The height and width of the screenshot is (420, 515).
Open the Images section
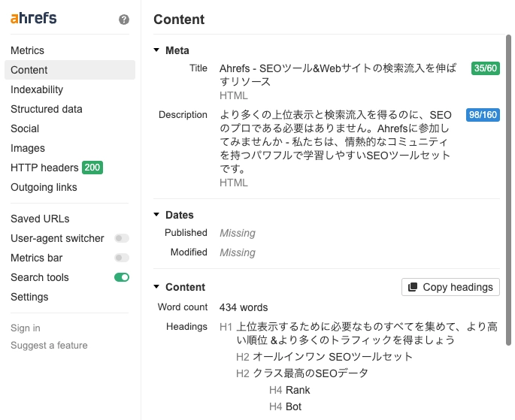(x=28, y=148)
